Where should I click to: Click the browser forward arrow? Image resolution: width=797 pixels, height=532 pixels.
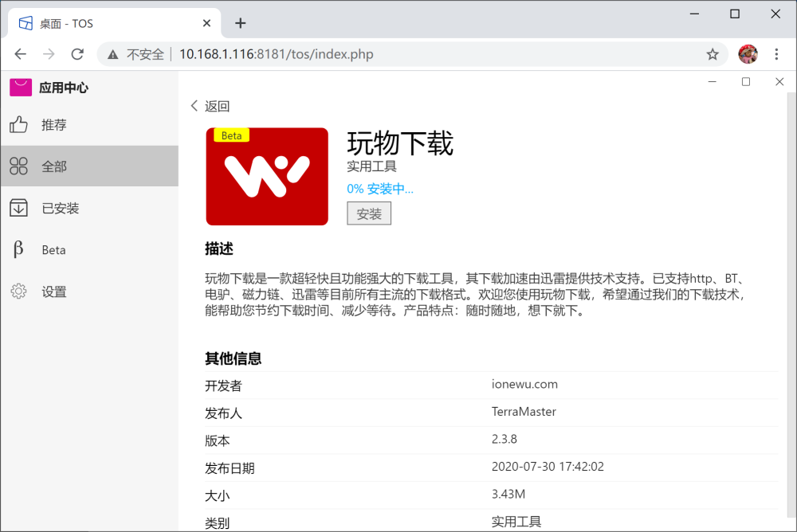49,54
